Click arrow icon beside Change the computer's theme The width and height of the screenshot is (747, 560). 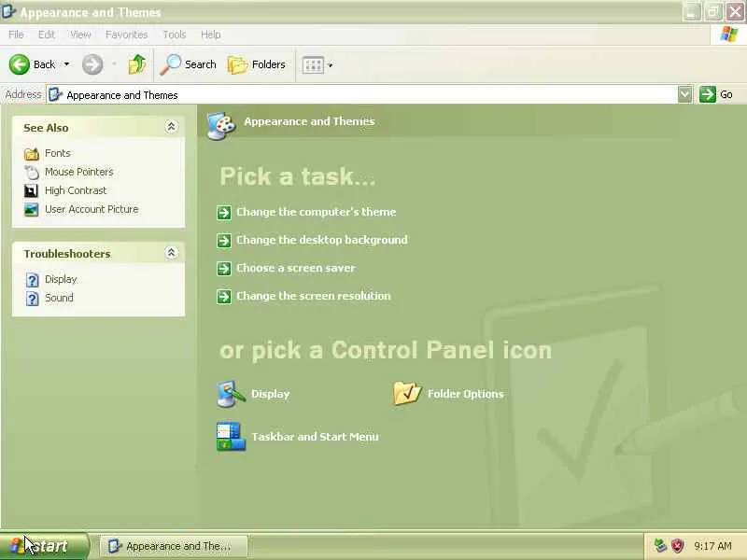pyautogui.click(x=224, y=213)
